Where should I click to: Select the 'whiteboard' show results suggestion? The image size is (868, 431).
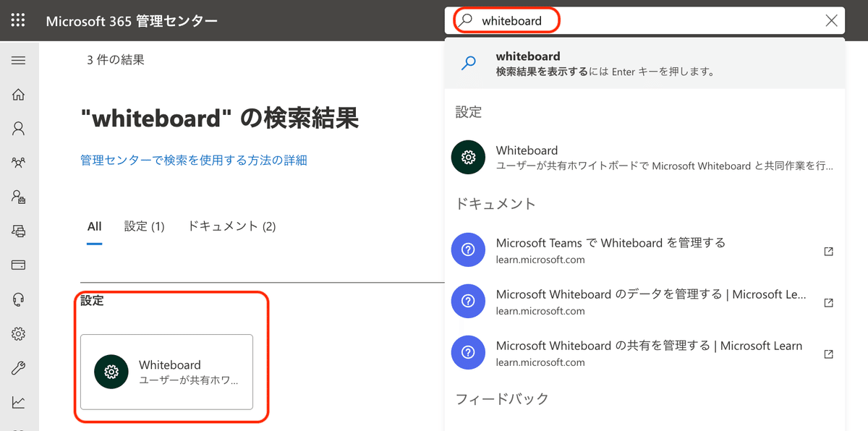644,64
